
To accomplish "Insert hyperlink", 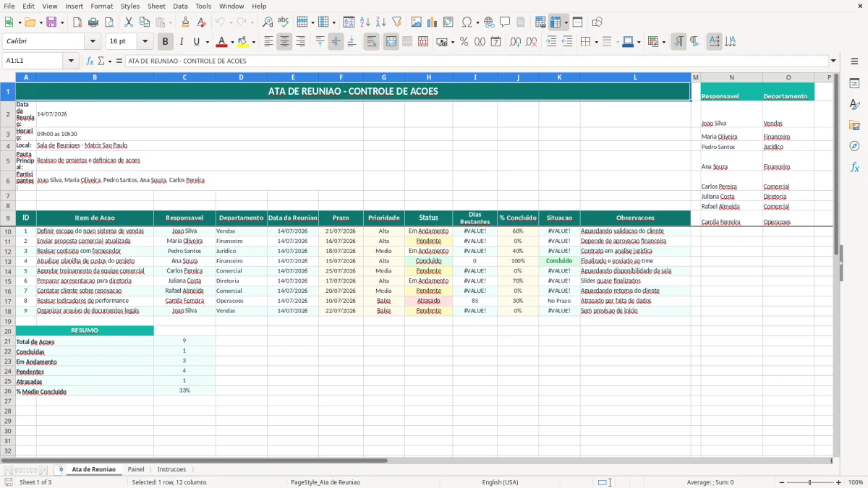I will 489,22.
